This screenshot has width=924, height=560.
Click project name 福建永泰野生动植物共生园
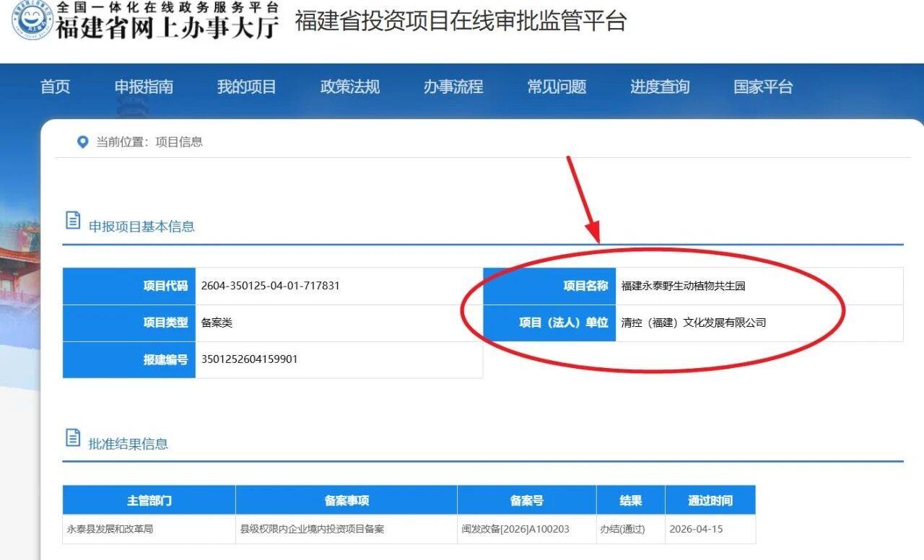tap(684, 286)
